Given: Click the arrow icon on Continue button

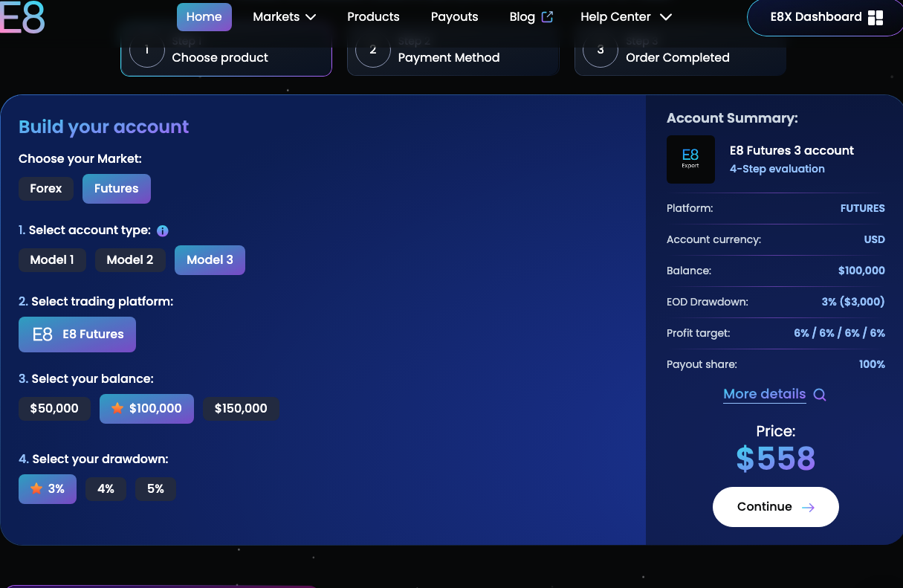Looking at the screenshot, I should (809, 507).
